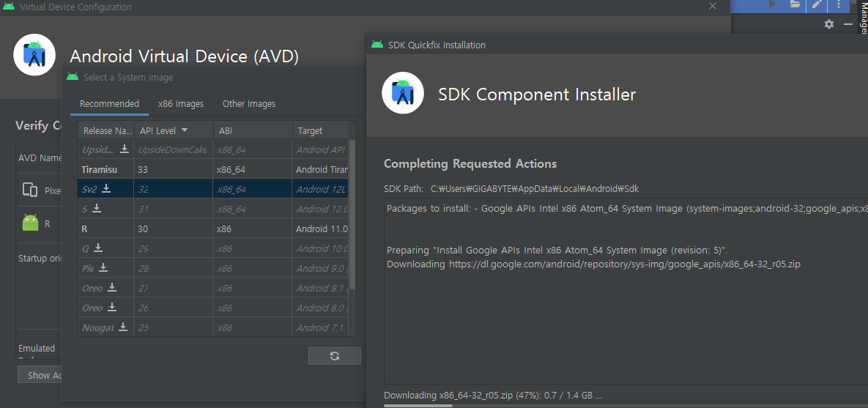Click the Packages to install log line
Image resolution: width=868 pixels, height=408 pixels.
tap(627, 209)
